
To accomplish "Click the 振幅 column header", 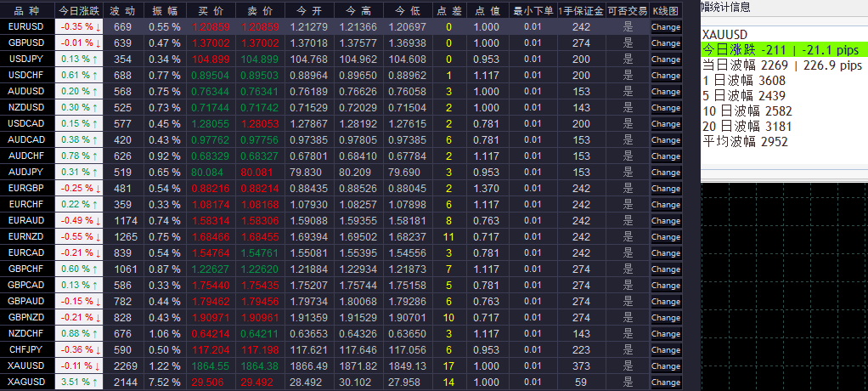I will coord(165,10).
